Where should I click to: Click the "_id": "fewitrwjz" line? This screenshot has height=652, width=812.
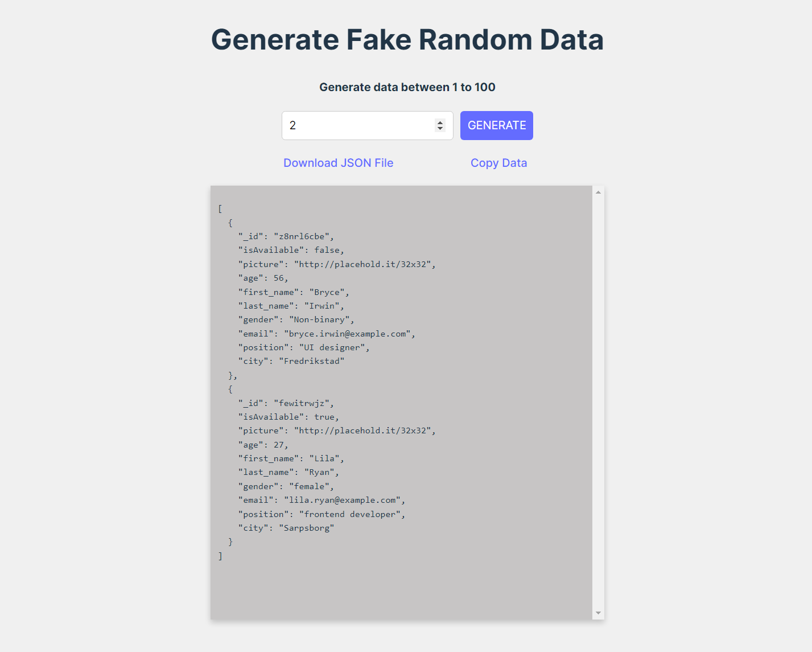[x=286, y=403]
